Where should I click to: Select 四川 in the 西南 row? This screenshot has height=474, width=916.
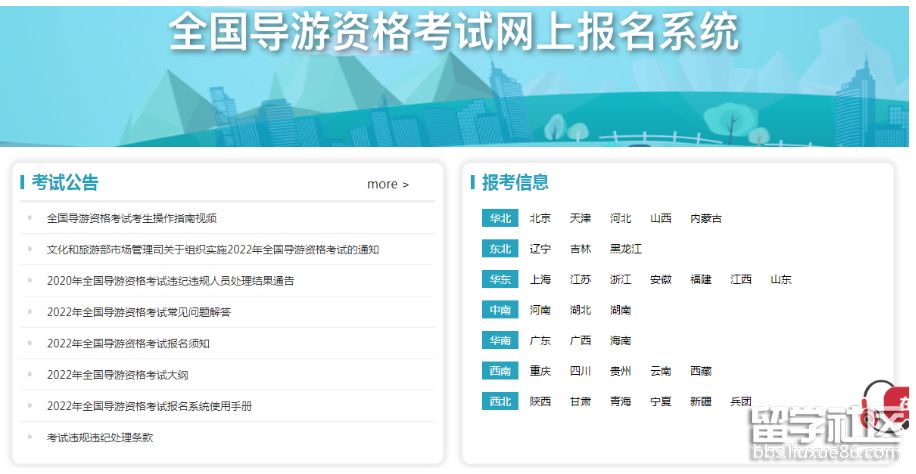(580, 371)
